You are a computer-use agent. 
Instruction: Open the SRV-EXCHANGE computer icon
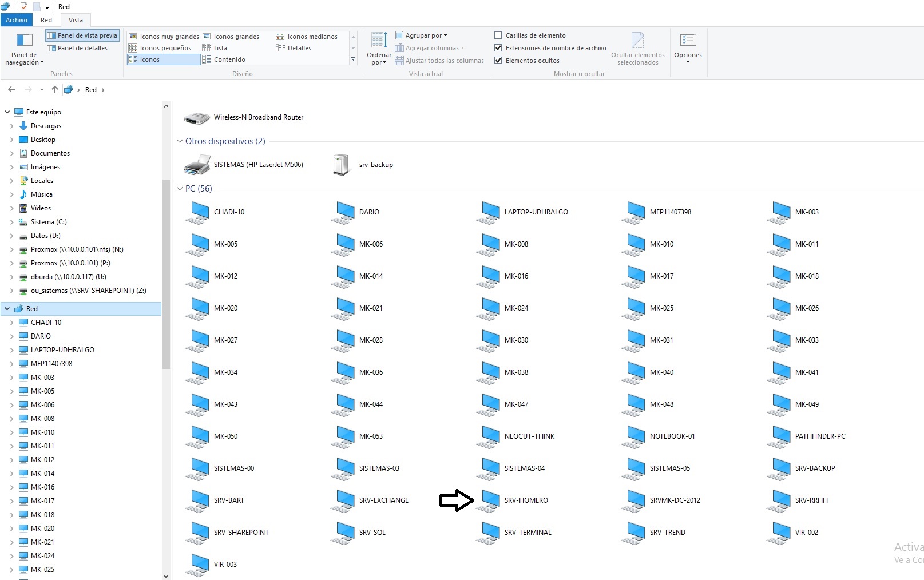(344, 500)
